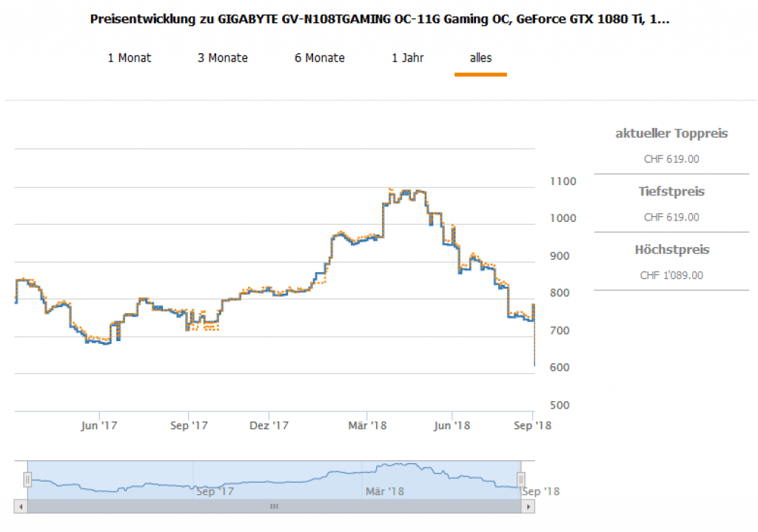Click the Höchstpreis value CHF 1'089.00
This screenshot has height=532, width=758.
pos(671,275)
